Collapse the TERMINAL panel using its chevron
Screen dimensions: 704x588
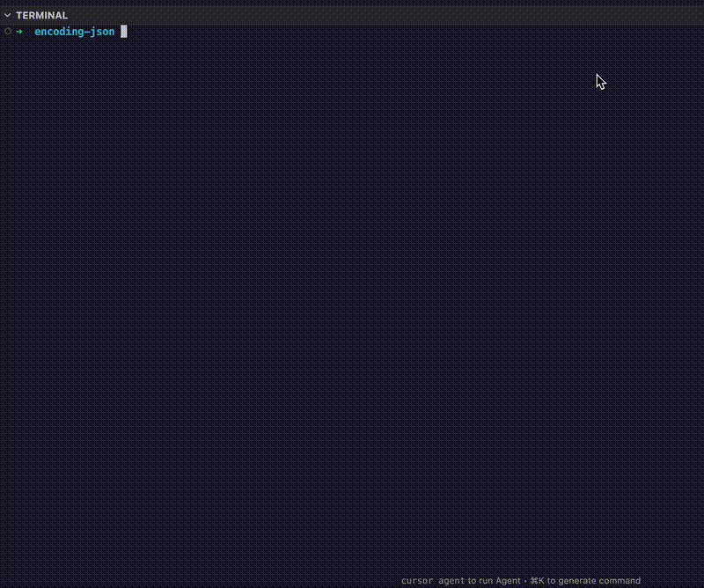7,15
